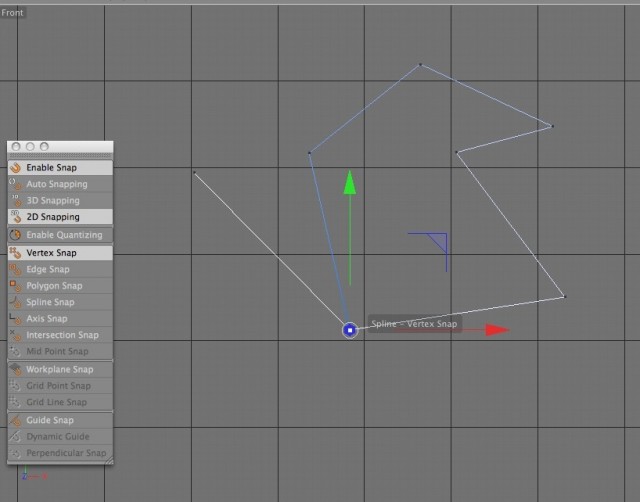Click the 3D Snapping icon

point(16,200)
